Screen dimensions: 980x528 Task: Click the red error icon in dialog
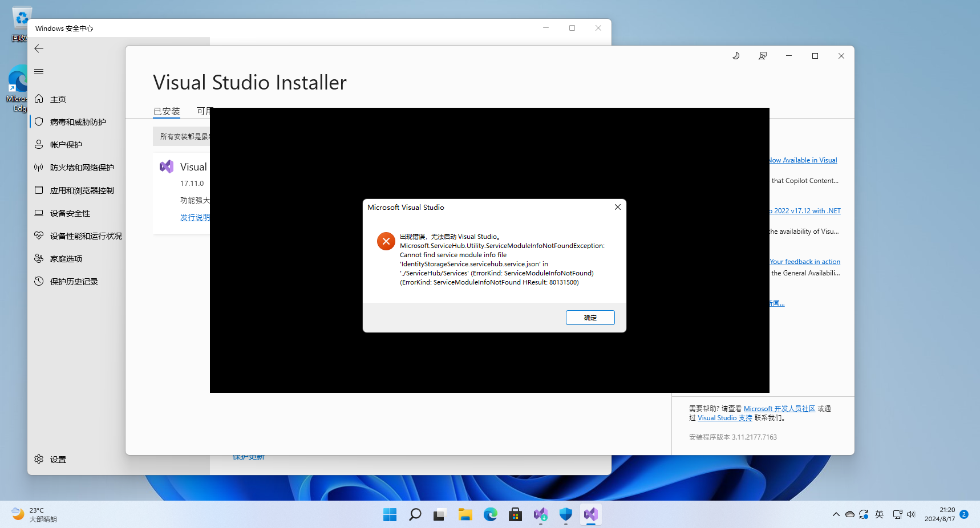386,241
